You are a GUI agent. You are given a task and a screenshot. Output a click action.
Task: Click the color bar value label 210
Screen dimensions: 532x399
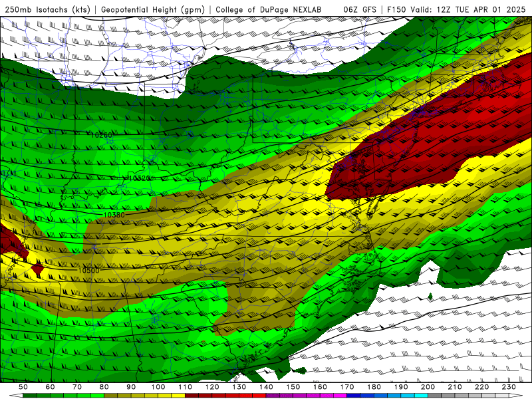[455, 387]
